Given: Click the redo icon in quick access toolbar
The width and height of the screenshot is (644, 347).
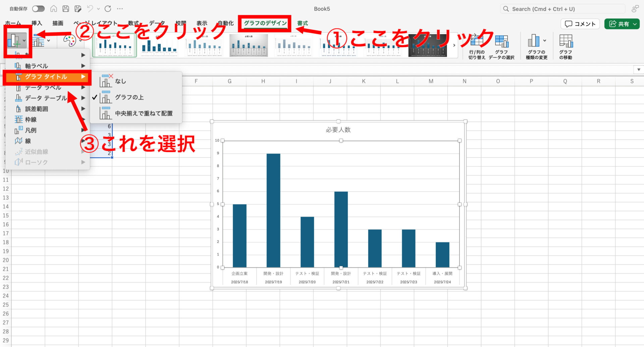Looking at the screenshot, I should coord(107,9).
